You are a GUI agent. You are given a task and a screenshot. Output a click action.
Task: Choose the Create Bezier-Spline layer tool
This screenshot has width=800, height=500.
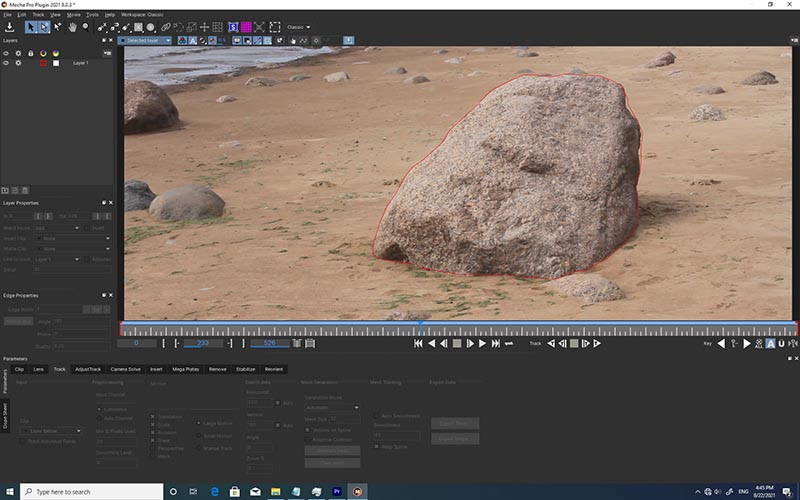pyautogui.click(x=114, y=27)
